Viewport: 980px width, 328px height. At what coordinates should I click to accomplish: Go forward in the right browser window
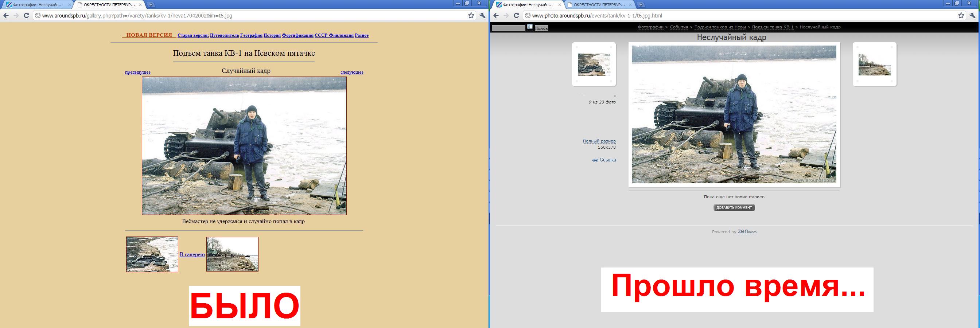pos(506,16)
